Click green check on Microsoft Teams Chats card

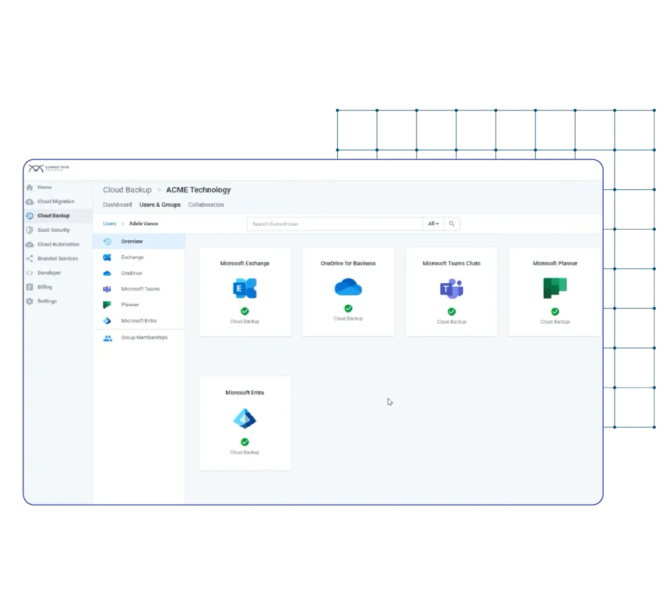(x=451, y=312)
